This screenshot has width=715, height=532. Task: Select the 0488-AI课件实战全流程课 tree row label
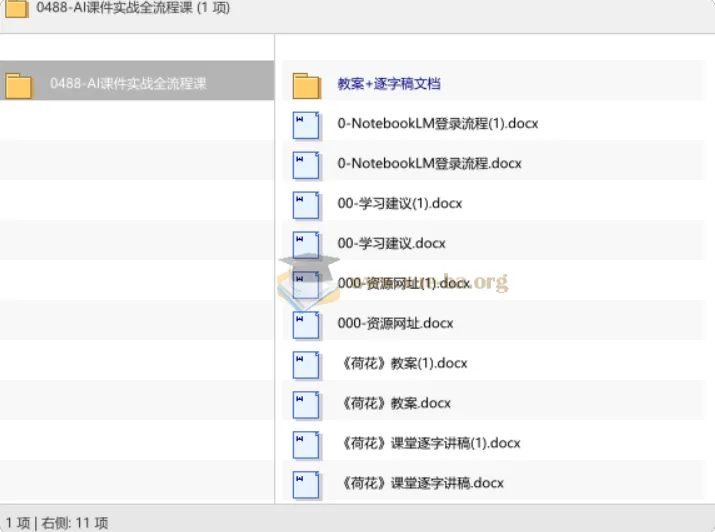tap(128, 83)
